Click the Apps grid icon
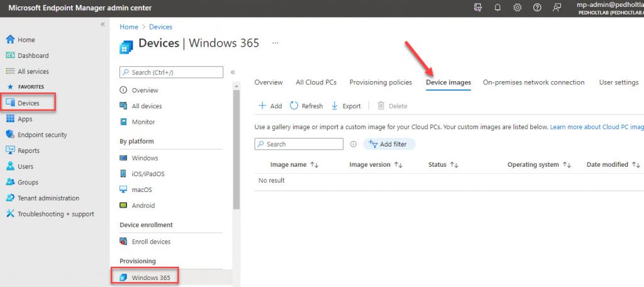Screen dimensions: 644x287 (x=10, y=119)
